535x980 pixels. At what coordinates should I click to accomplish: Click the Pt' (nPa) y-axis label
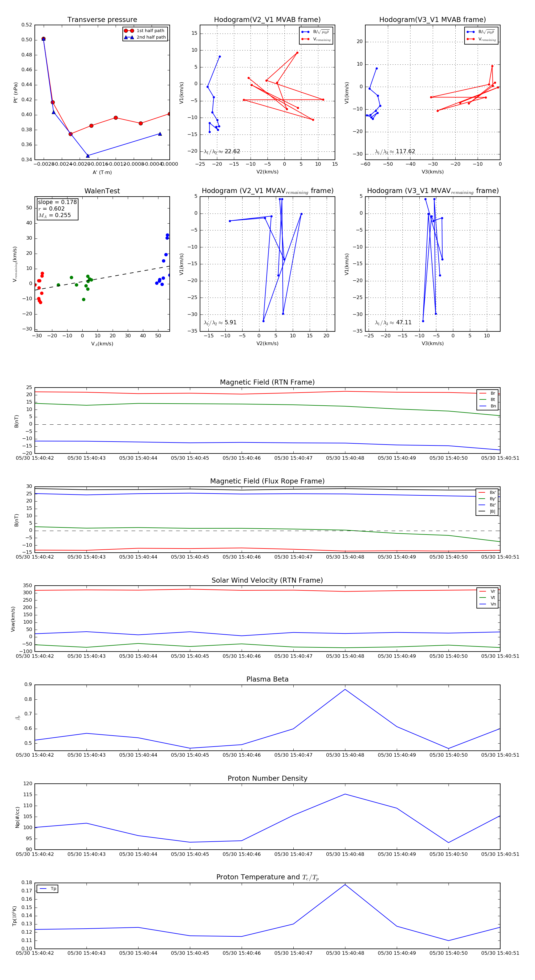tap(16, 92)
